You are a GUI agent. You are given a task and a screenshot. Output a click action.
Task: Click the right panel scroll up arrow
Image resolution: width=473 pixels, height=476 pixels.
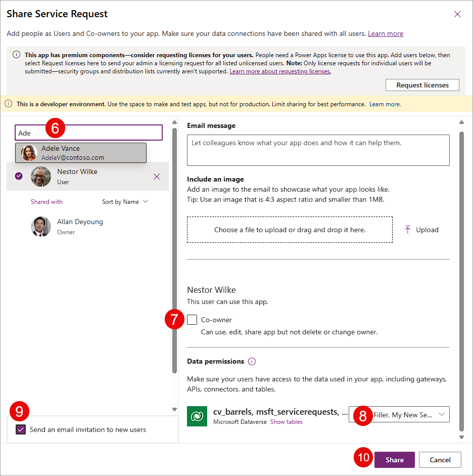[461, 122]
